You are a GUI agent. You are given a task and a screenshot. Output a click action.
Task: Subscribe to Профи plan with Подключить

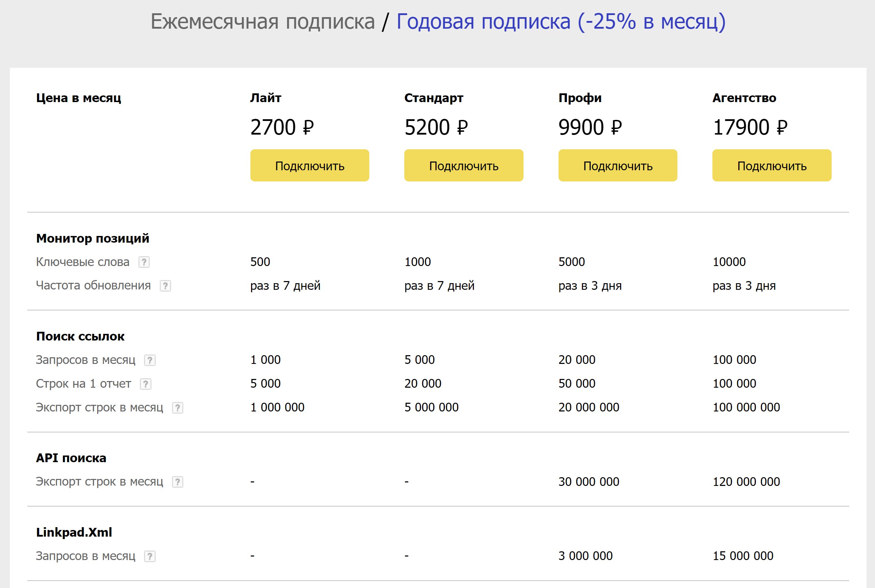click(618, 165)
